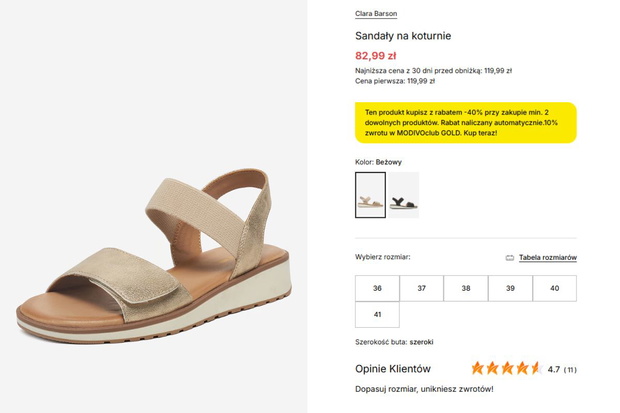
Task: Click the third orange rating star
Action: 507,368
